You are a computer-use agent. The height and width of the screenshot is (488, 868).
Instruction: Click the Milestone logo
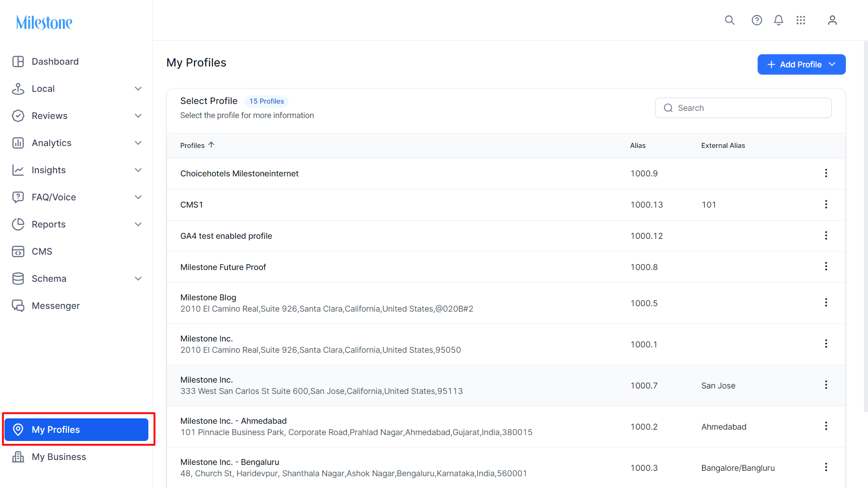coord(44,22)
